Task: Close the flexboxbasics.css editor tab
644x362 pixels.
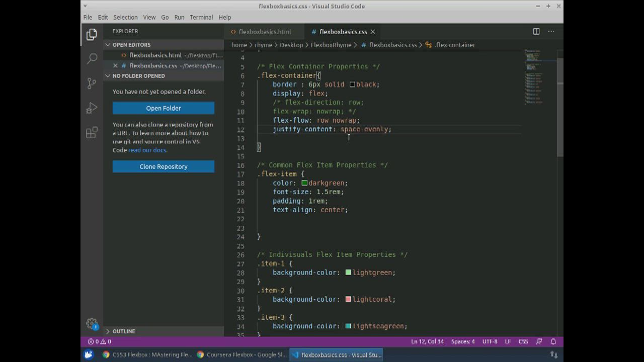Action: (x=373, y=32)
